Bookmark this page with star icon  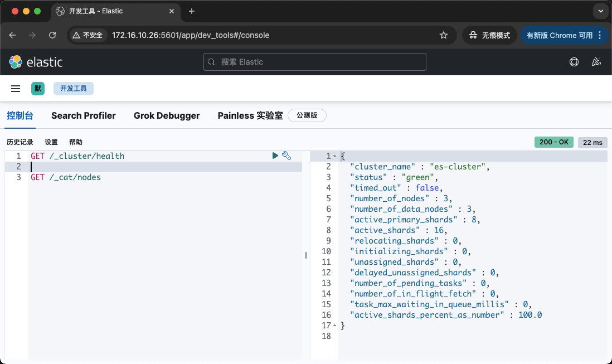click(x=444, y=35)
